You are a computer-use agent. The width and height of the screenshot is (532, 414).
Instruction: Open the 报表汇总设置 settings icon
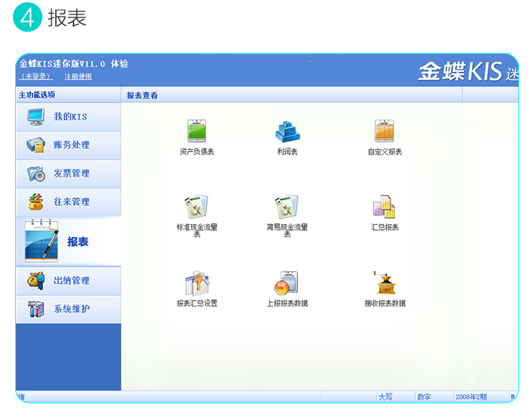pos(197,285)
